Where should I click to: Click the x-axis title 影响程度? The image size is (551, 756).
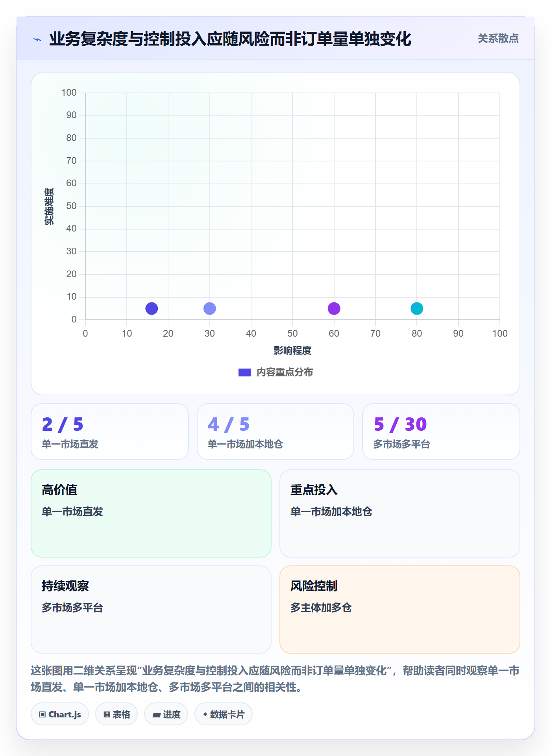point(292,350)
